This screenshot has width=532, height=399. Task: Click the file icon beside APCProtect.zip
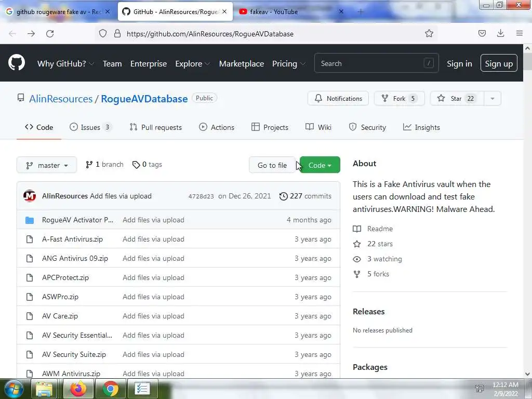(30, 277)
